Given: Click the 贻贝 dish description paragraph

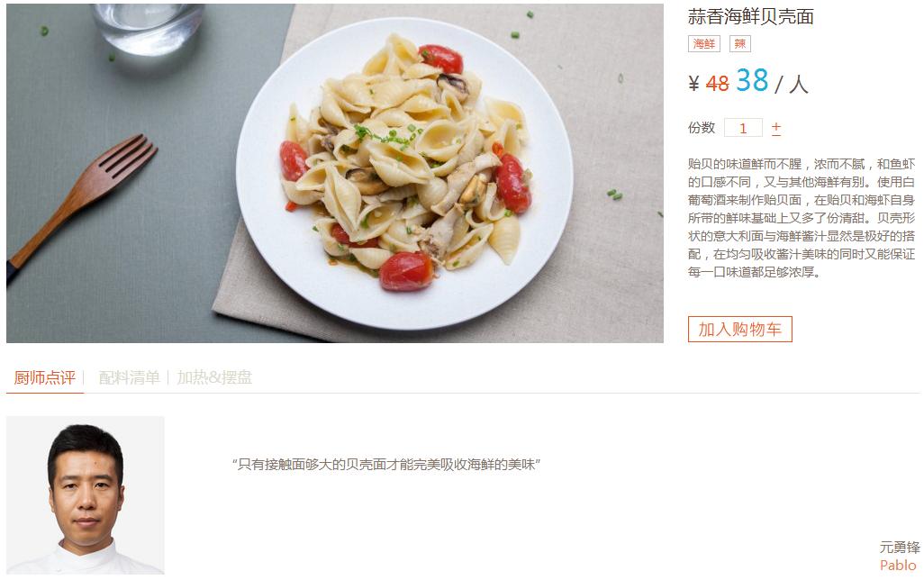Looking at the screenshot, I should 802,218.
